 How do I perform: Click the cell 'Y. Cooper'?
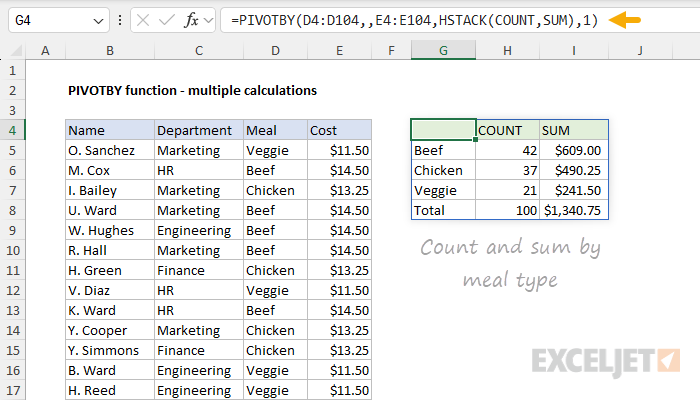pos(110,330)
